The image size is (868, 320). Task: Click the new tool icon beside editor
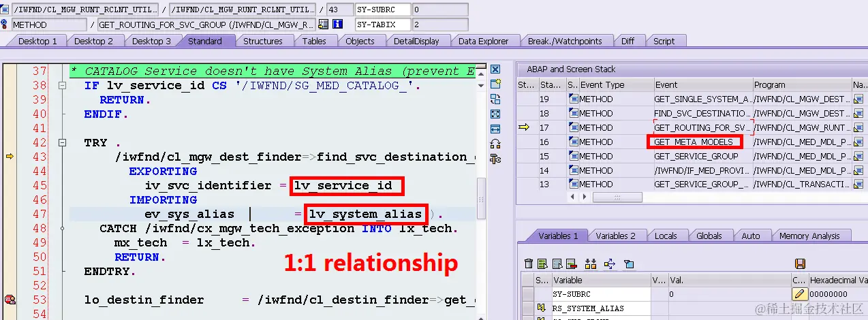(495, 84)
